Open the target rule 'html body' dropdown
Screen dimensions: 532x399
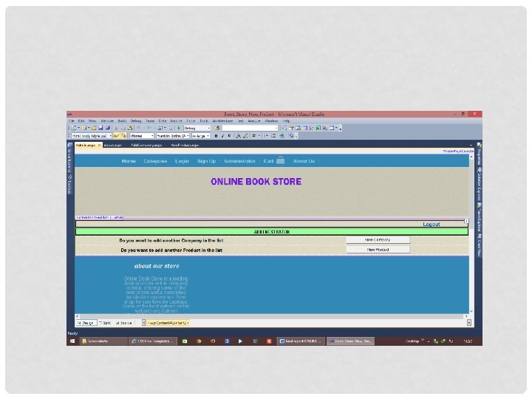(92, 136)
